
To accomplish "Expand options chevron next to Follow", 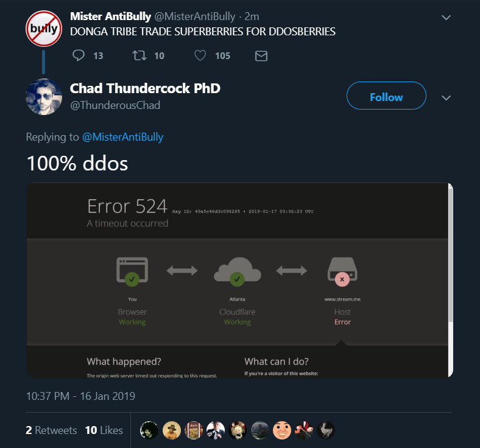I will pyautogui.click(x=446, y=98).
